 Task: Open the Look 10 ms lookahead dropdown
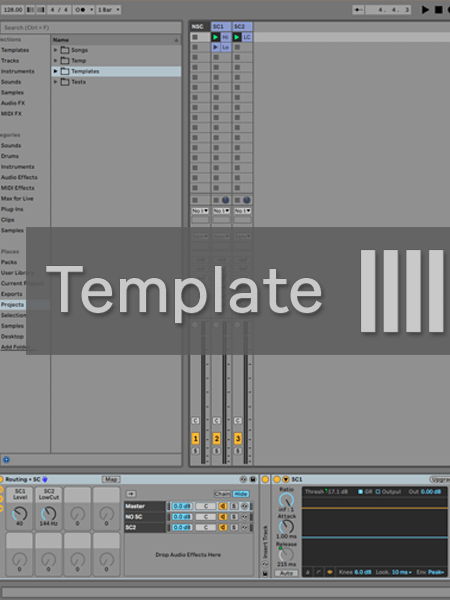pyautogui.click(x=401, y=572)
